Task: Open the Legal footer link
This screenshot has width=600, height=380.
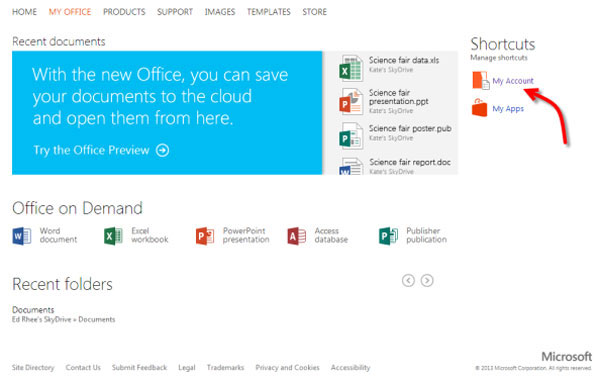Action: pos(187,367)
